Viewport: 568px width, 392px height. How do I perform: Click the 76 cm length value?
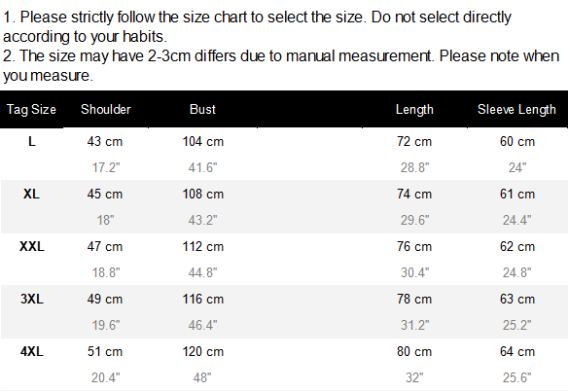pyautogui.click(x=414, y=246)
